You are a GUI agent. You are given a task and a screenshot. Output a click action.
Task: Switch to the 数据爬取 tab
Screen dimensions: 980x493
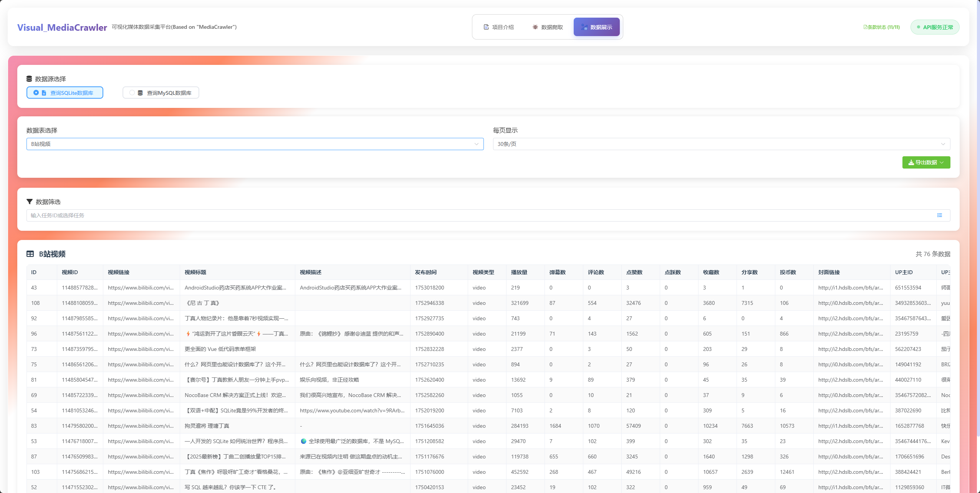click(548, 27)
